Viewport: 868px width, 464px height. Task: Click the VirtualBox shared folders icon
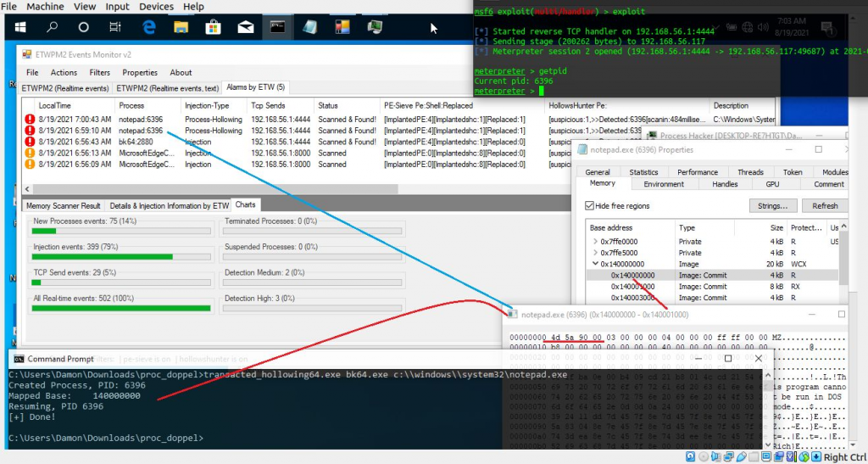pos(754,457)
